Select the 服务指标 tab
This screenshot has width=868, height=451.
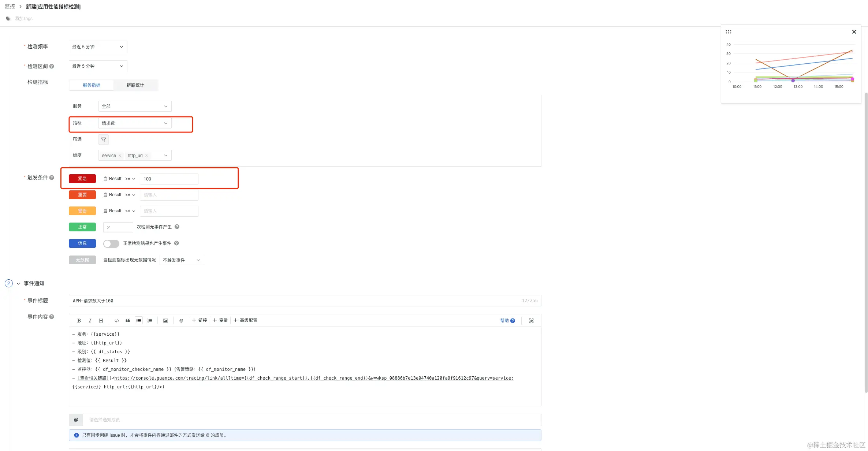91,85
